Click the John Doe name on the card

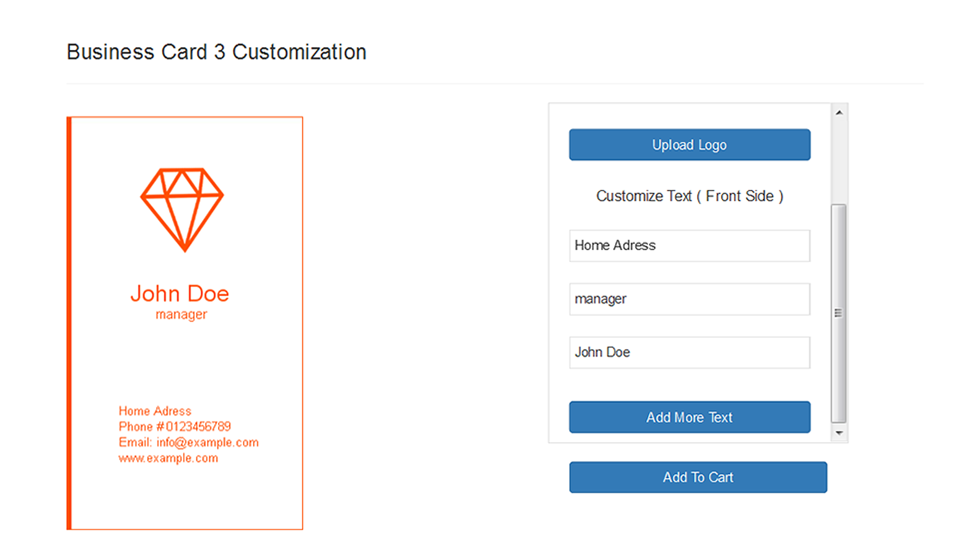[179, 294]
